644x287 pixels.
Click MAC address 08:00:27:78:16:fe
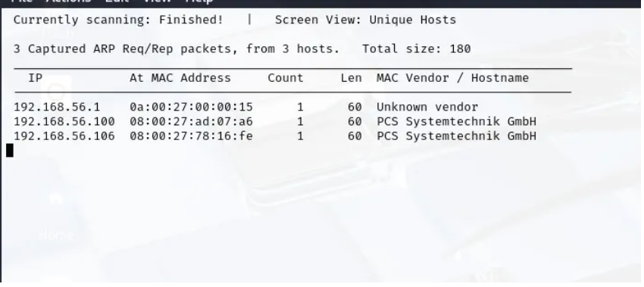[x=192, y=136]
